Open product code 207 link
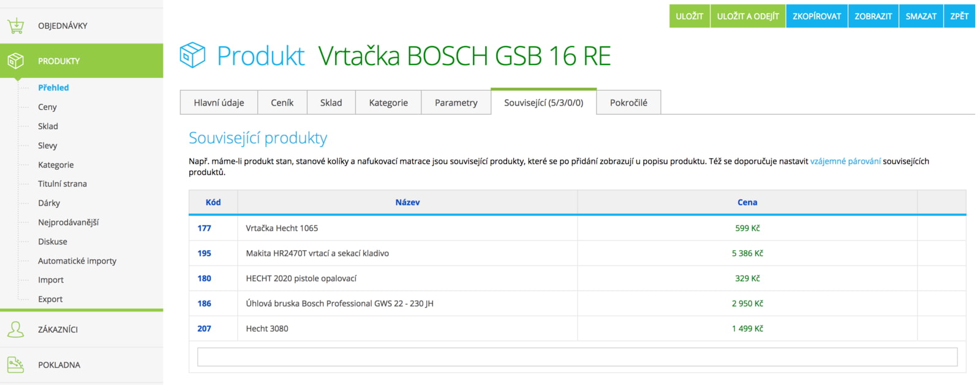The height and width of the screenshot is (385, 980). 204,329
